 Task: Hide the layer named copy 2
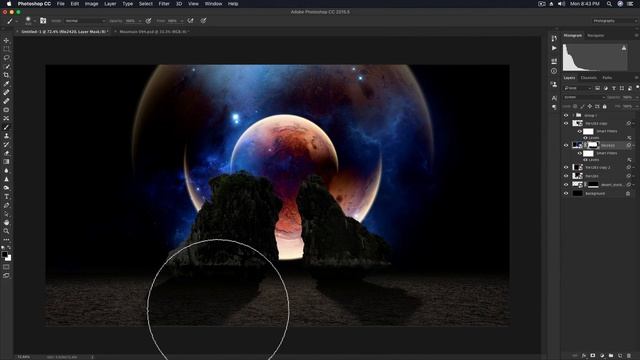pos(566,167)
